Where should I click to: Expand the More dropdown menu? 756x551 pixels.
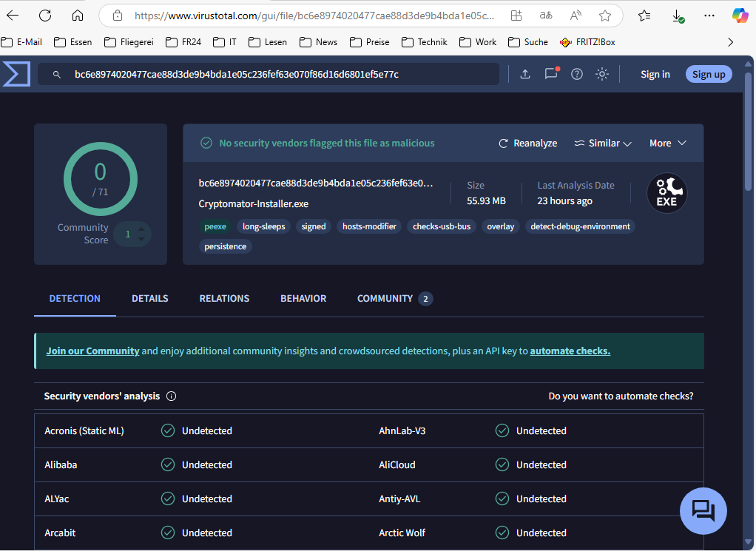click(x=668, y=143)
